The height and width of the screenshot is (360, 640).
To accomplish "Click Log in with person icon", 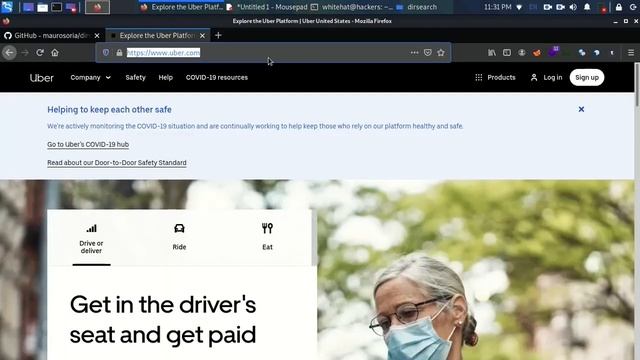I will 546,78.
